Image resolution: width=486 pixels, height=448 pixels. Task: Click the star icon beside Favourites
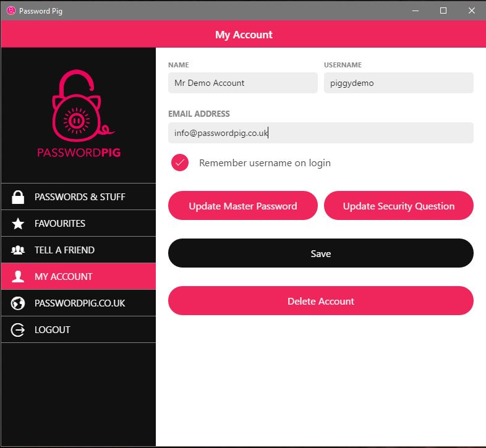tap(18, 223)
